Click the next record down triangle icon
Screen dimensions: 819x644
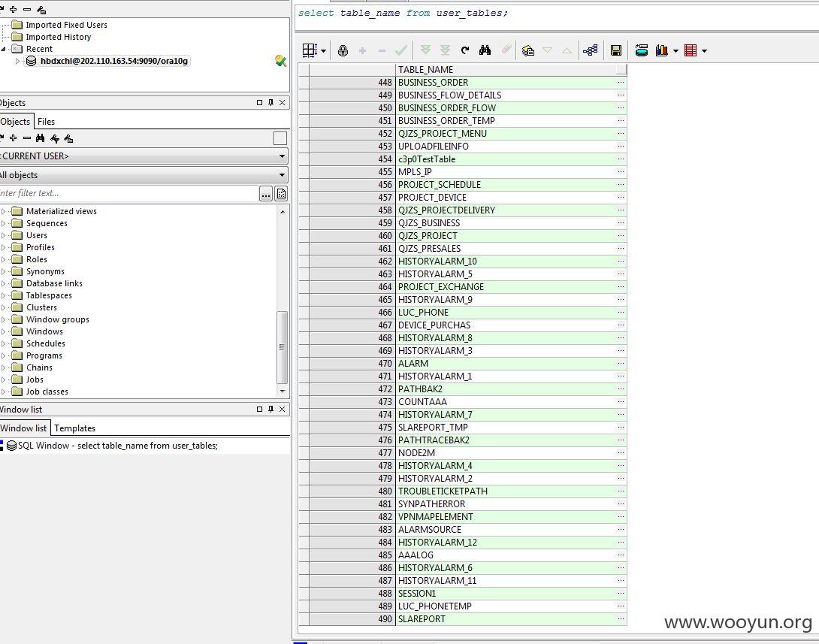pos(548,50)
